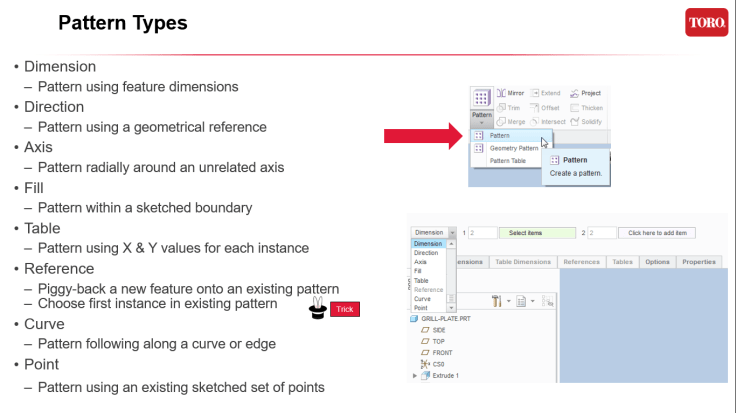Viewport: 736px width, 413px height.
Task: Open model tree settings hammer icon
Action: (496, 300)
